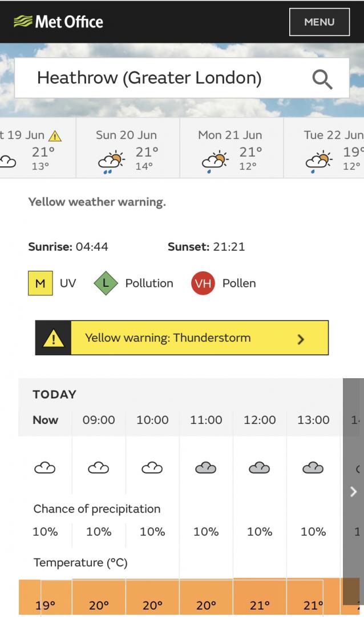Click the warning triangle beside 19 Jun
The width and height of the screenshot is (364, 617).
55,136
